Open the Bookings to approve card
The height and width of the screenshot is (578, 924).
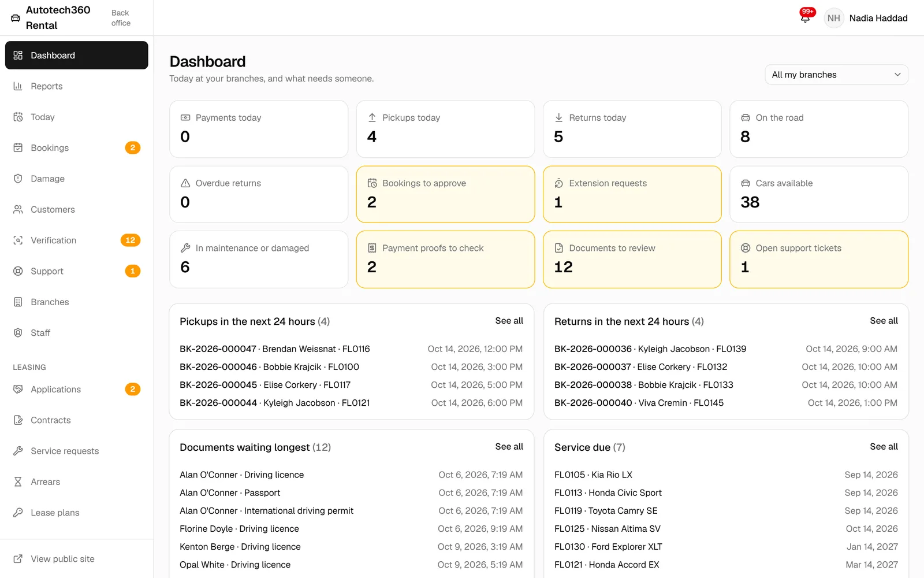coord(445,194)
